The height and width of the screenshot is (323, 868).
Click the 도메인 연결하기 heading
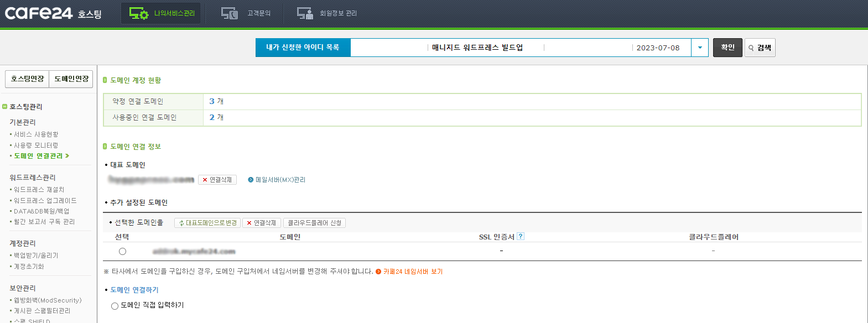(x=134, y=290)
